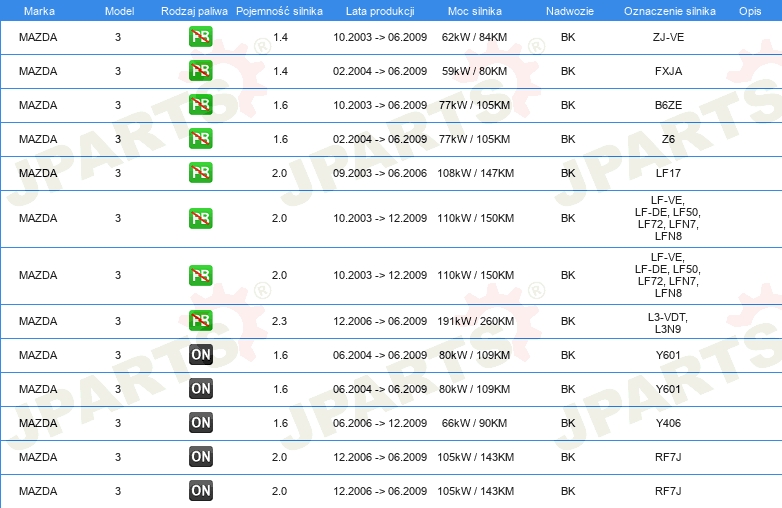The height and width of the screenshot is (508, 782).
Task: Click the production years 09.2003 -> 06.2006
Action: (x=380, y=173)
